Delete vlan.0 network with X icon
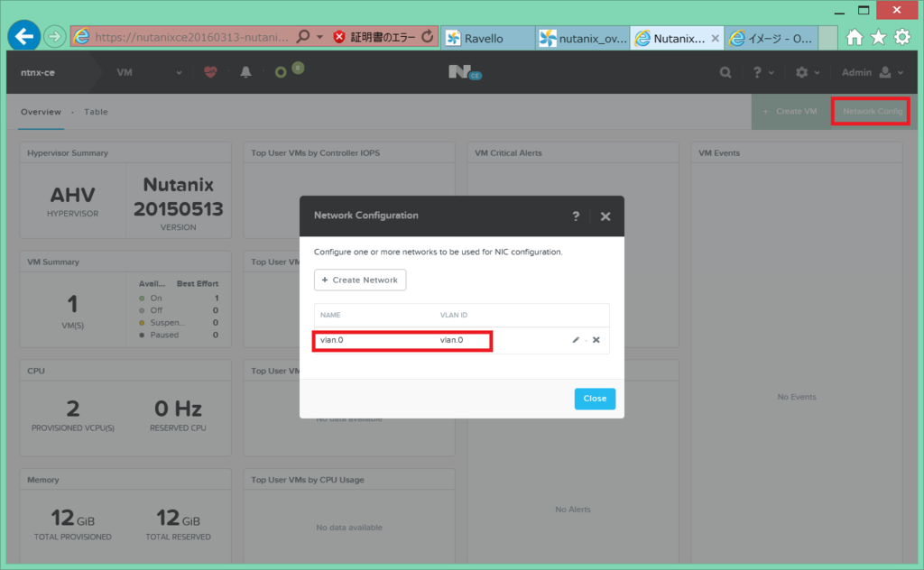Image resolution: width=924 pixels, height=570 pixels. (x=596, y=340)
